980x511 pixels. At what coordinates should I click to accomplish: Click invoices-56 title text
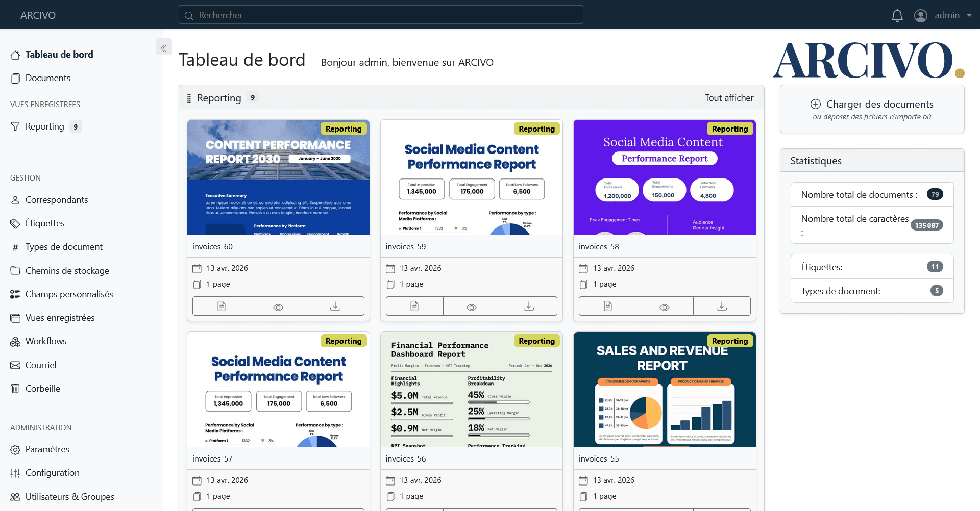(x=406, y=459)
